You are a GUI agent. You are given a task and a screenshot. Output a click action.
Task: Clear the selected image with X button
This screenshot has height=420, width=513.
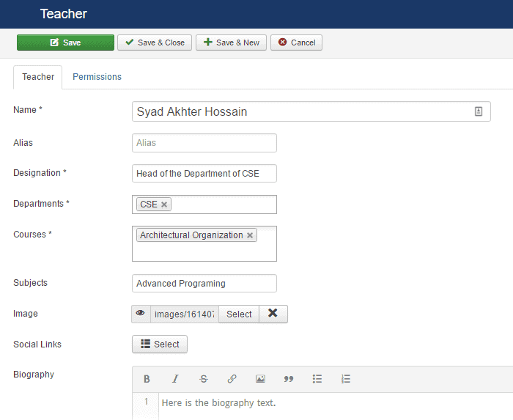pos(273,314)
